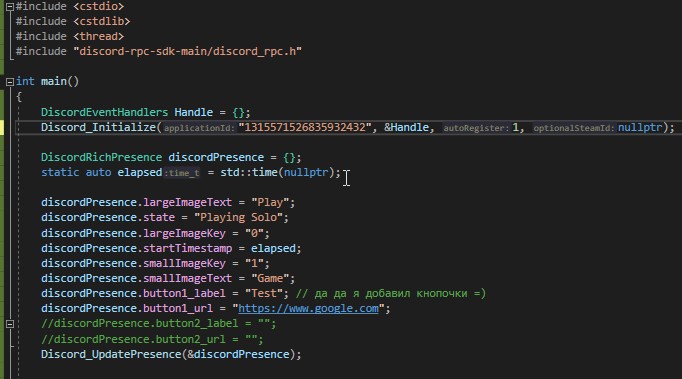This screenshot has width=682, height=379.
Task: Click the state member of discordPresence
Action: click(159, 217)
